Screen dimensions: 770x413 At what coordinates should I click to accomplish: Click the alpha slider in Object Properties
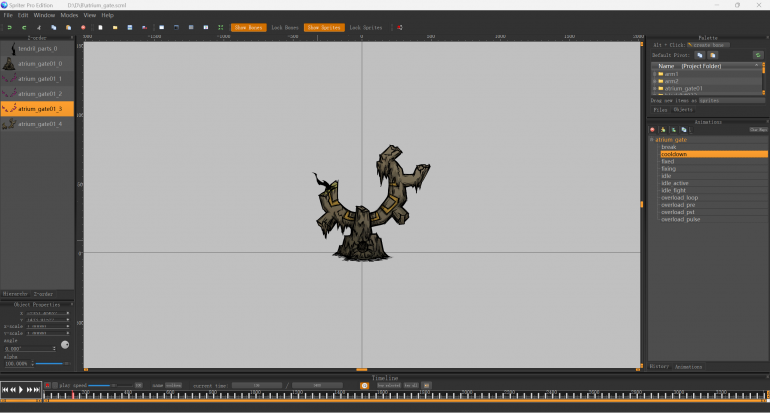point(53,363)
